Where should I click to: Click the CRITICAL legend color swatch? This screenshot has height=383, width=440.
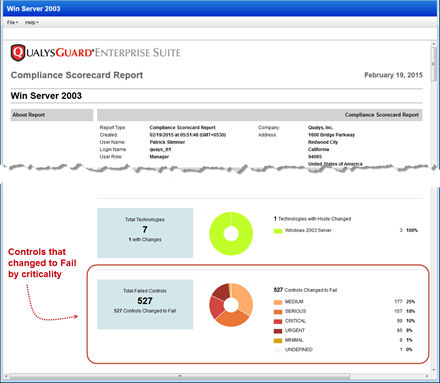tap(278, 321)
